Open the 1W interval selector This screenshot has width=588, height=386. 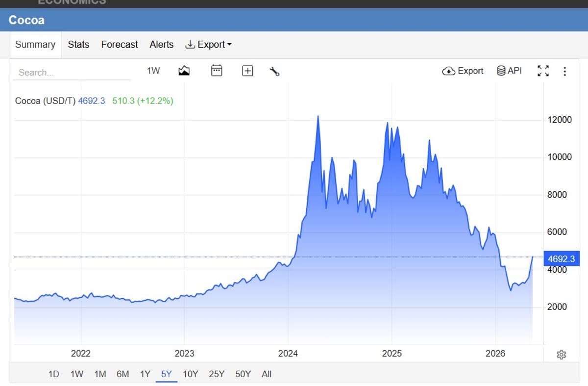coord(153,71)
